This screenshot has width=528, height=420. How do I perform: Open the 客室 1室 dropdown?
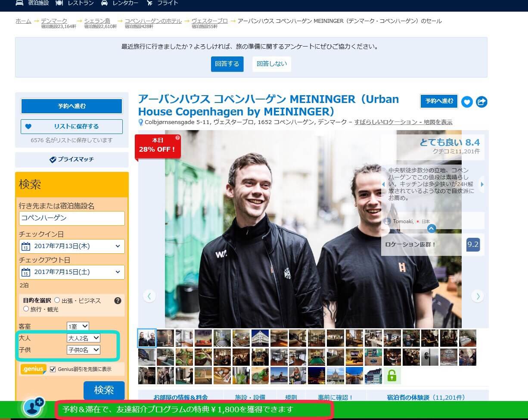(x=78, y=326)
